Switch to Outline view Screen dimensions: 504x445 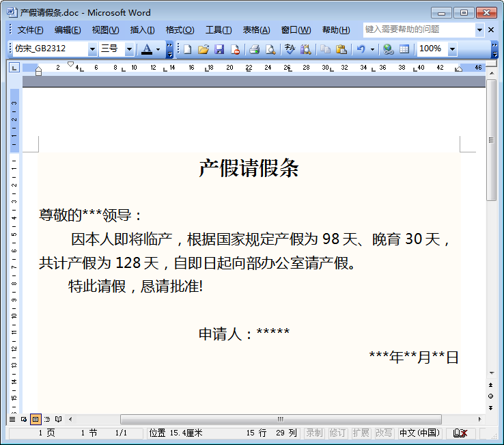pyautogui.click(x=47, y=419)
